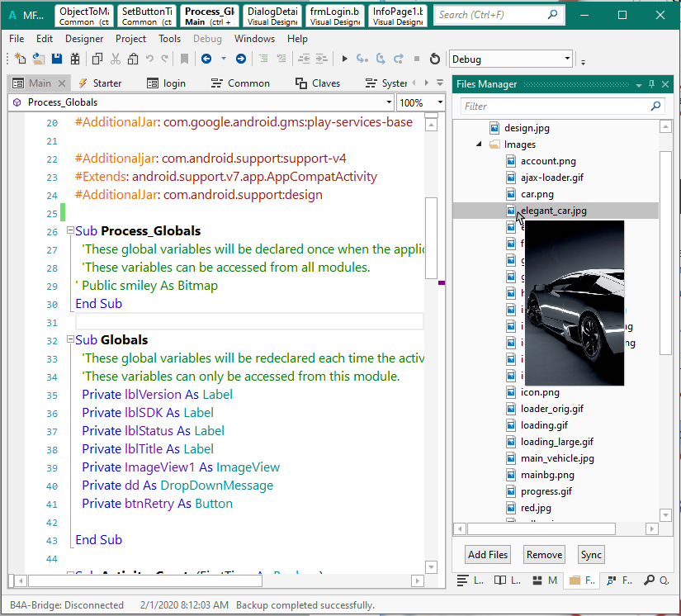This screenshot has height=616, width=681.
Task: Paste code from clipboard
Action: pos(133,59)
